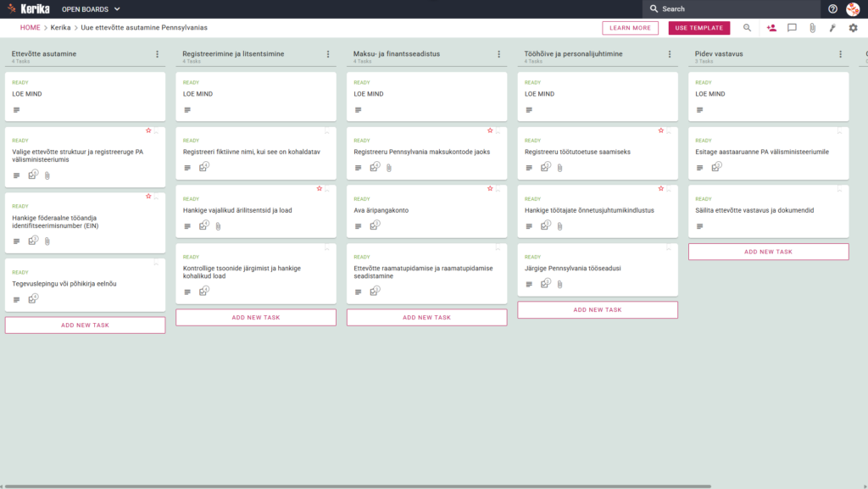868x489 pixels.
Task: Click the horizontal board scrollbar
Action: [x=358, y=486]
